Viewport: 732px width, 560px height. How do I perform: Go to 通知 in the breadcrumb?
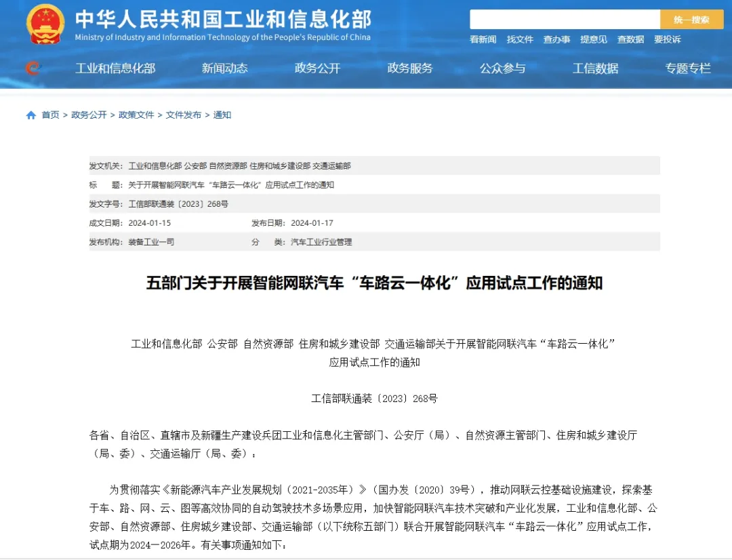tap(222, 115)
